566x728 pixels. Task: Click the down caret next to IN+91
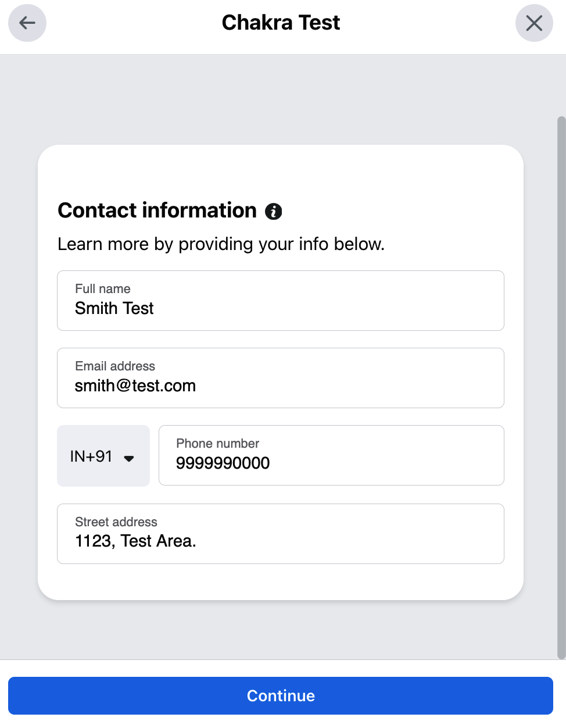(129, 458)
